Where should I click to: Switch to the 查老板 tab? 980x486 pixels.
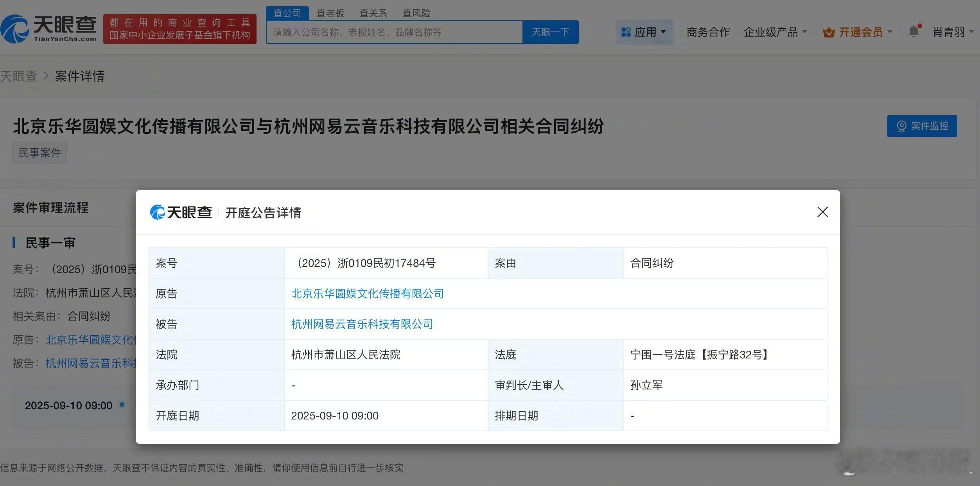(x=330, y=13)
